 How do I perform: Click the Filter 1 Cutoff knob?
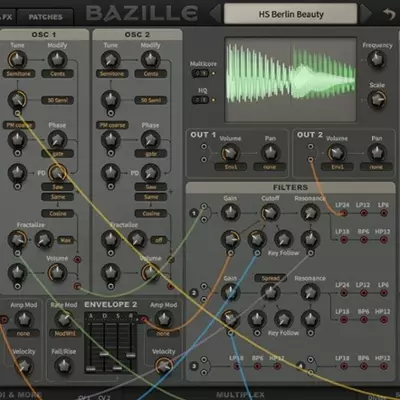(x=270, y=213)
